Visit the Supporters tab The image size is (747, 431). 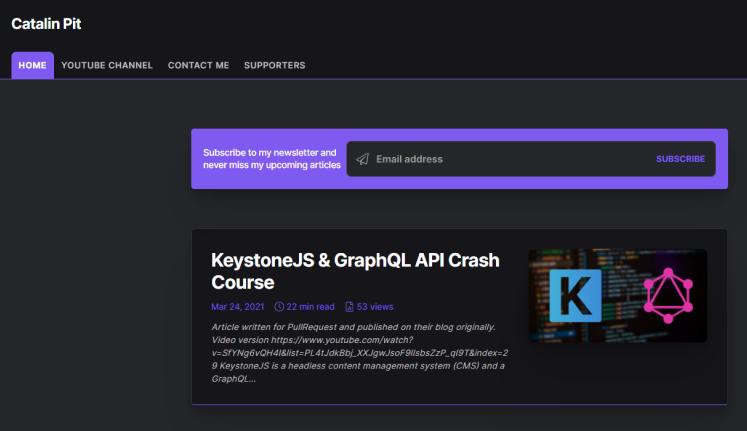tap(274, 65)
